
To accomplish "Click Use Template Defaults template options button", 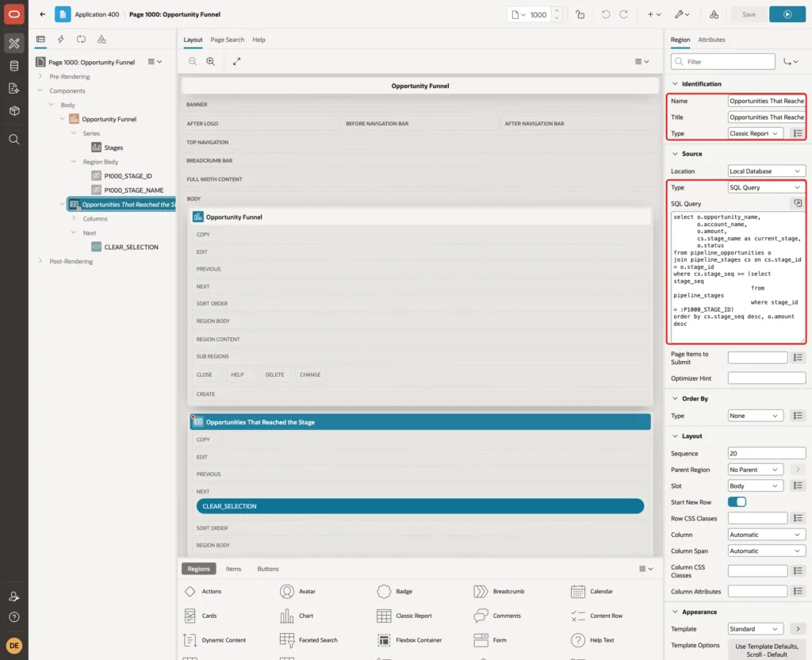I will (767, 650).
